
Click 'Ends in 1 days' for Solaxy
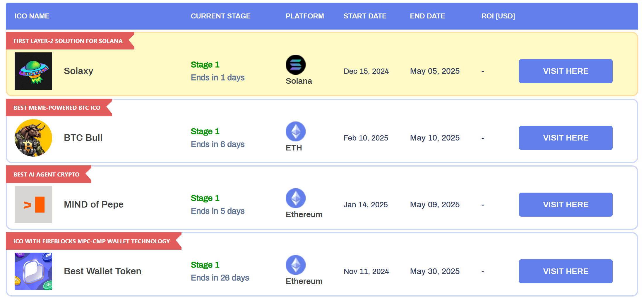218,78
